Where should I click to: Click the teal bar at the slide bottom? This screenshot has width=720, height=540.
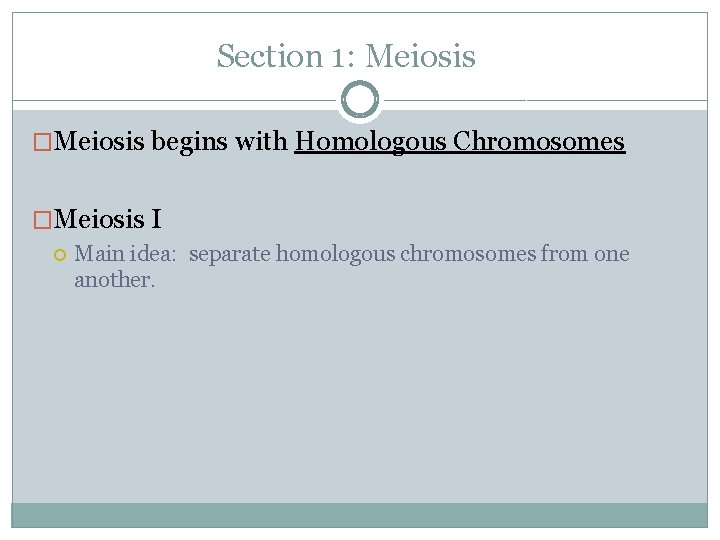click(360, 514)
